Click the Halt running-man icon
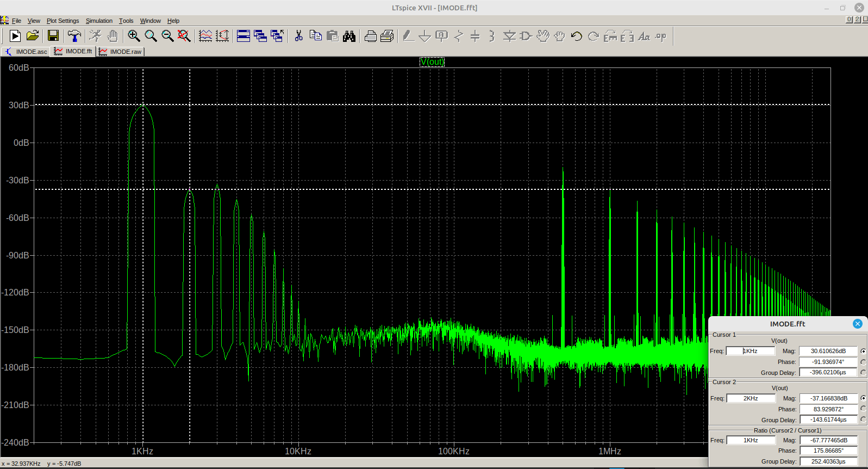The image size is (868, 469). coord(95,36)
